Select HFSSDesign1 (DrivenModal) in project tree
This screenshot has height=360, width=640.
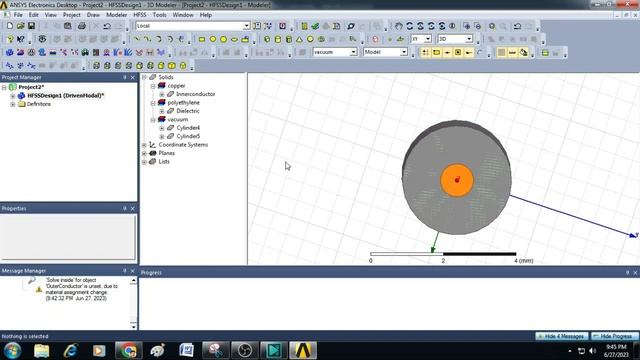(66, 96)
